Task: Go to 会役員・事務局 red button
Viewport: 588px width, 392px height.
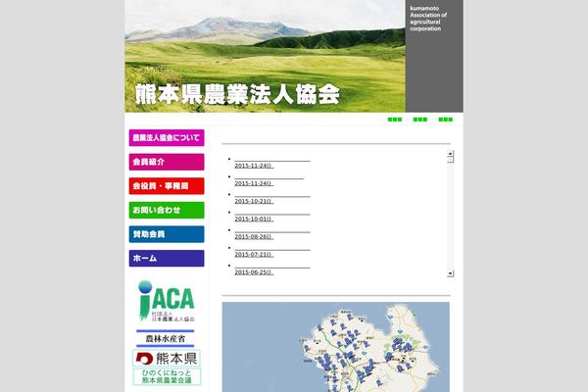Action: click(167, 186)
